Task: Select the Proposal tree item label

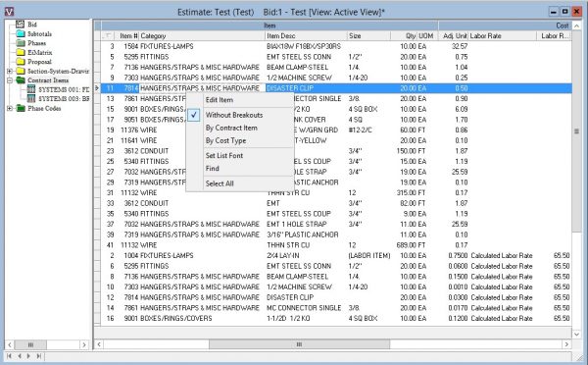Action: tap(39, 62)
